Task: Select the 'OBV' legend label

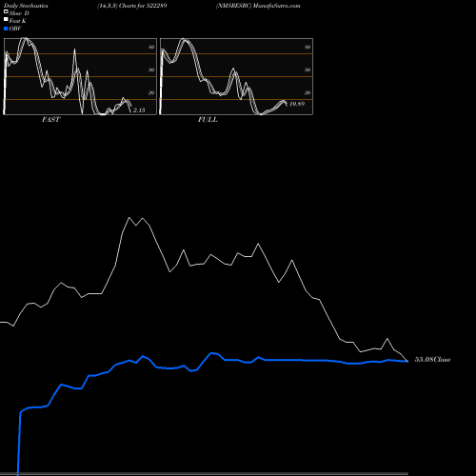Action: [15, 29]
